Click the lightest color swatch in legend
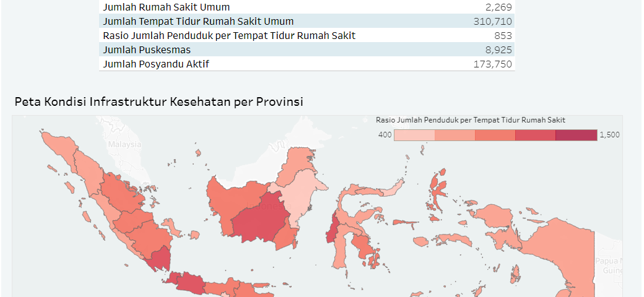The width and height of the screenshot is (644, 297). coord(414,136)
